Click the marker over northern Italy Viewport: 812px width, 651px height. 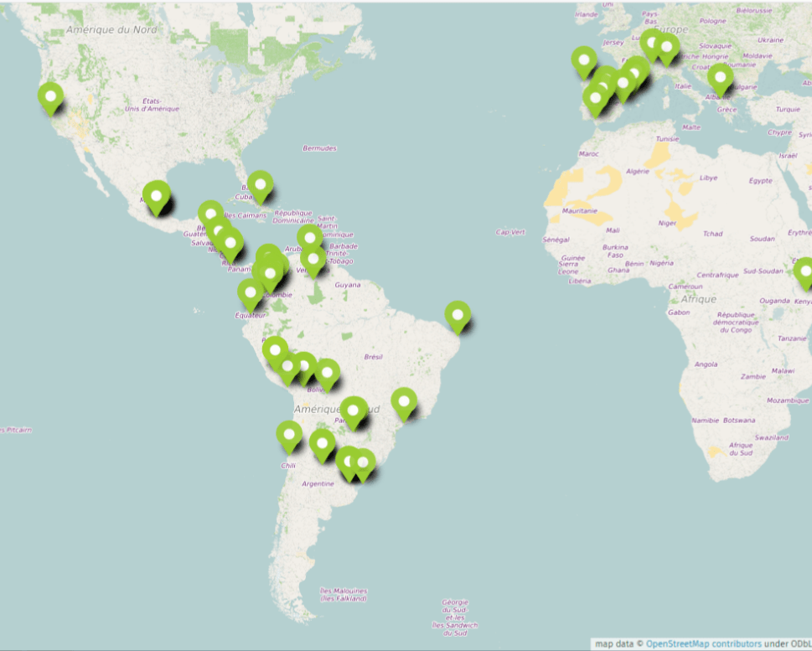click(666, 48)
